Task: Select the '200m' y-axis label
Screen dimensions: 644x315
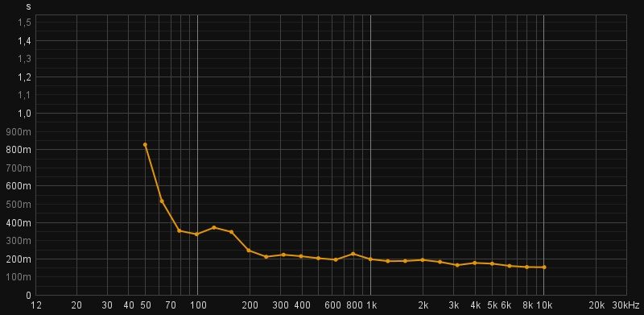Action: click(19, 259)
